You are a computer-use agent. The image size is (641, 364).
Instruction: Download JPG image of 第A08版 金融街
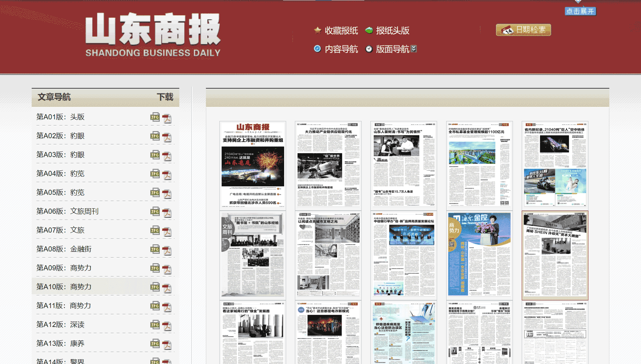155,249
